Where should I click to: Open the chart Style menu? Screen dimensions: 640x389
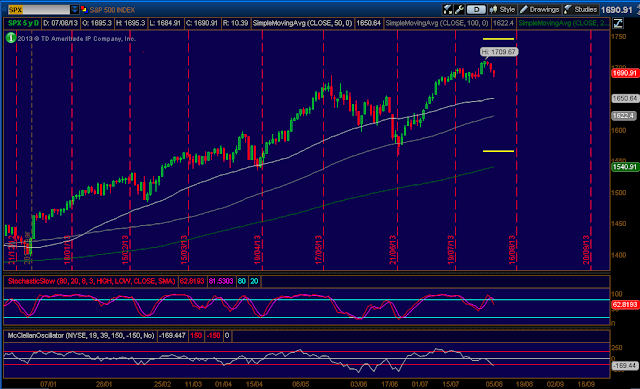coord(502,9)
